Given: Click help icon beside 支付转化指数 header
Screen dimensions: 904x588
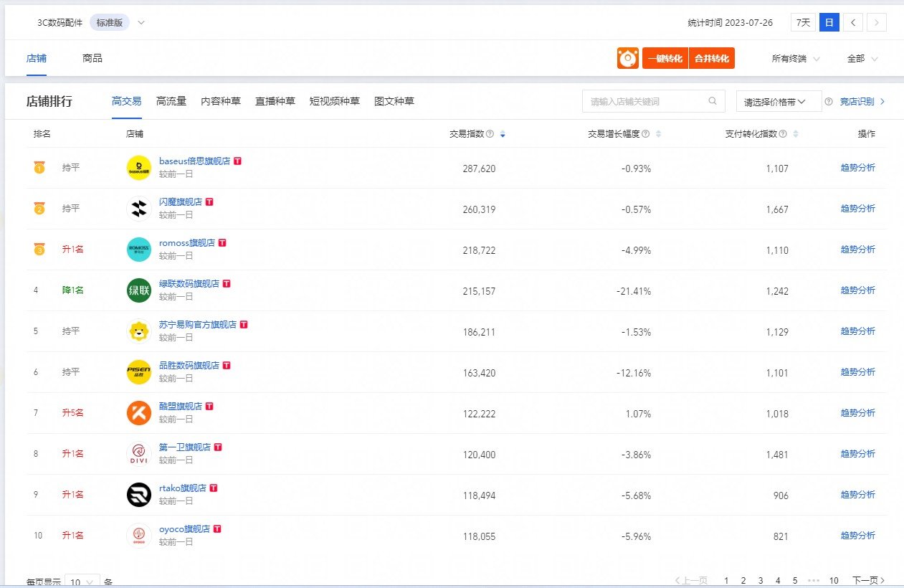Looking at the screenshot, I should tap(783, 134).
